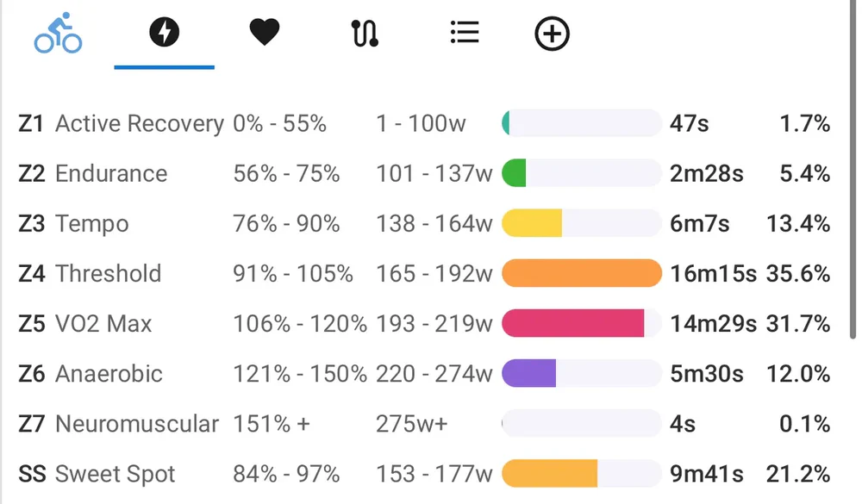
Task: Click the Z2 Endurance green bar
Action: [x=515, y=174]
